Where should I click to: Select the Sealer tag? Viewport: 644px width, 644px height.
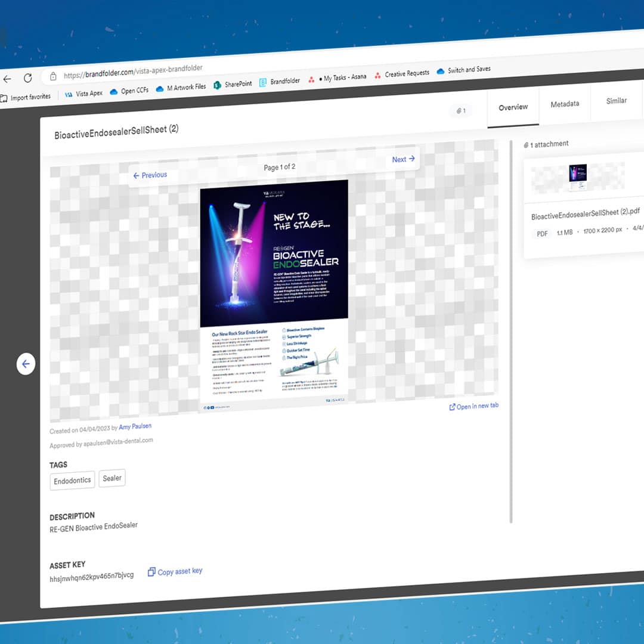[x=112, y=478]
